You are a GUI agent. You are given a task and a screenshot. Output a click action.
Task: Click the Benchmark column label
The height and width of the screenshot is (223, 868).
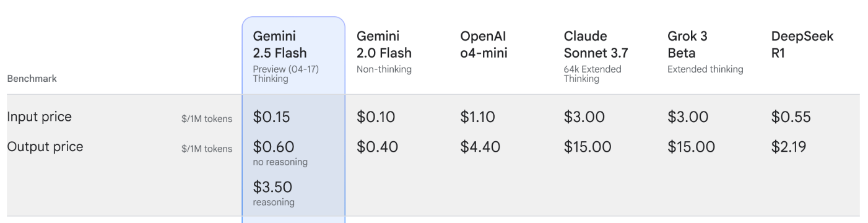[32, 79]
